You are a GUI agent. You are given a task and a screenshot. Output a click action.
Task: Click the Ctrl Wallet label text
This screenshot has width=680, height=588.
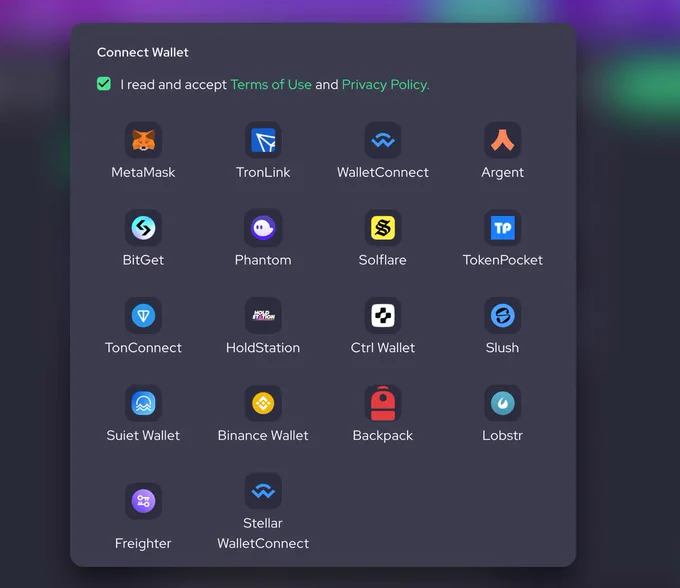382,347
